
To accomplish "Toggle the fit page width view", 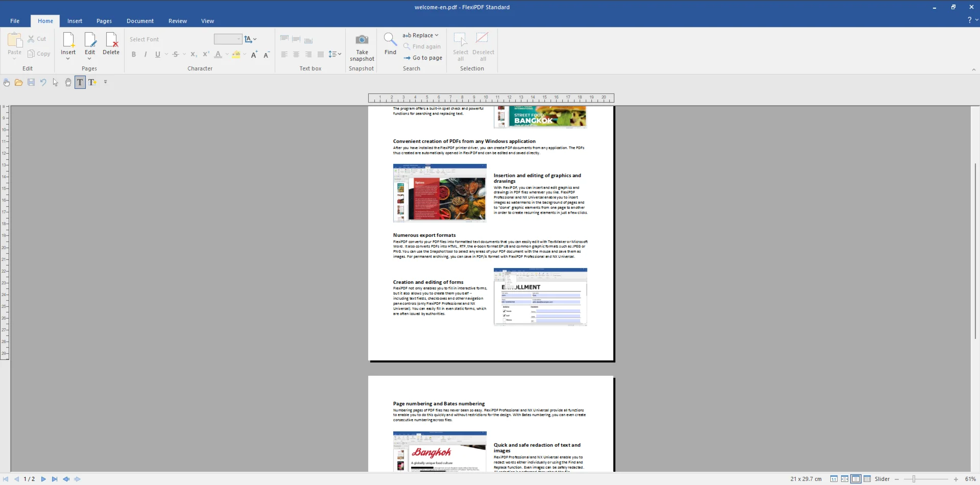I will pos(845,479).
